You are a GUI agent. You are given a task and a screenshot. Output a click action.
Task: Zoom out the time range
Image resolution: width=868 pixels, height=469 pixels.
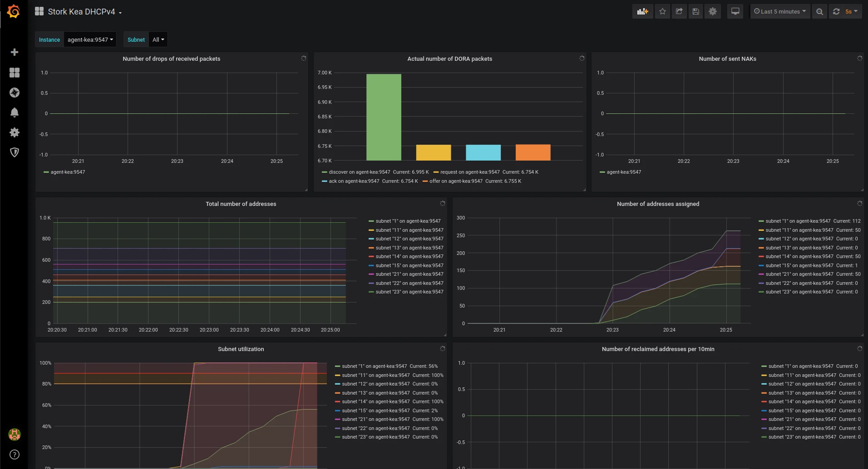point(819,12)
